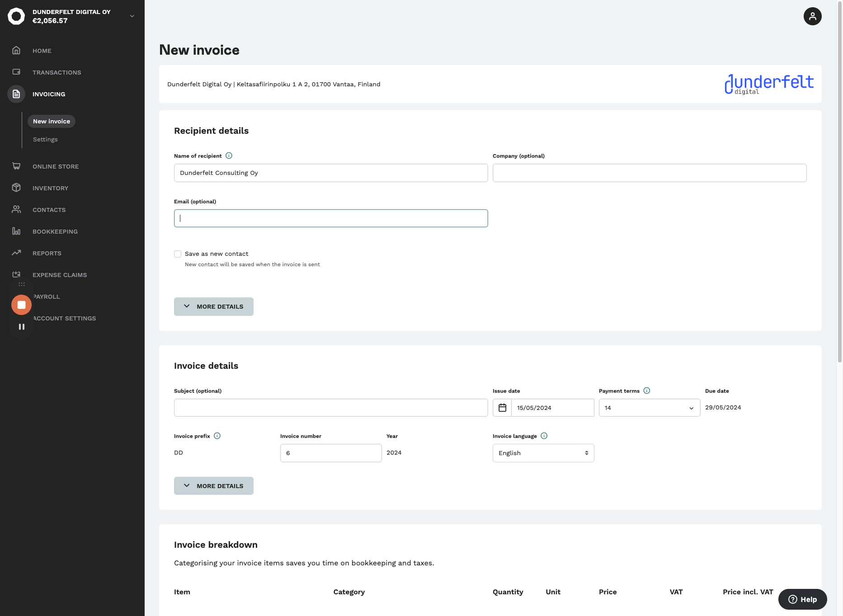Open the Invoice language dropdown
Image resolution: width=843 pixels, height=616 pixels.
click(543, 453)
